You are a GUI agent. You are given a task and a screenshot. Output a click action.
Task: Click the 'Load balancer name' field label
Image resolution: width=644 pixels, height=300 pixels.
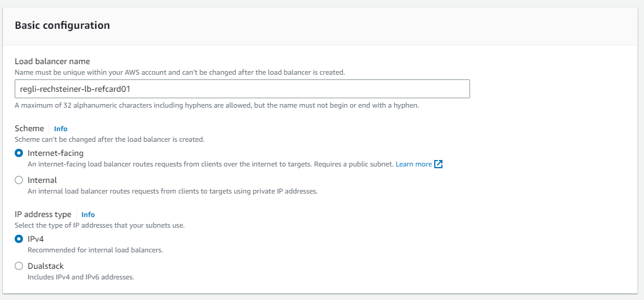pos(52,61)
